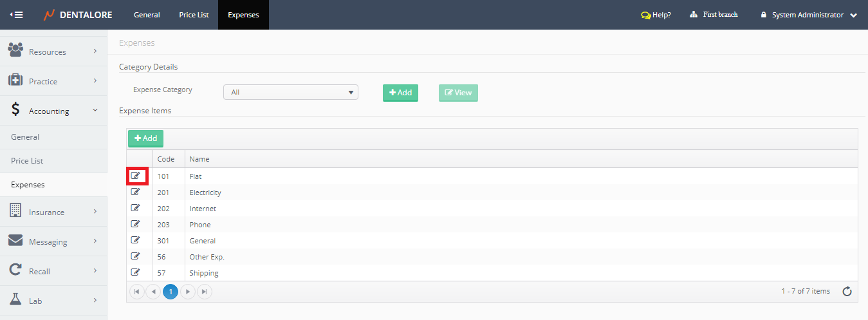The image size is (868, 320).
Task: Open the edit icon for Internet
Action: pyautogui.click(x=136, y=208)
